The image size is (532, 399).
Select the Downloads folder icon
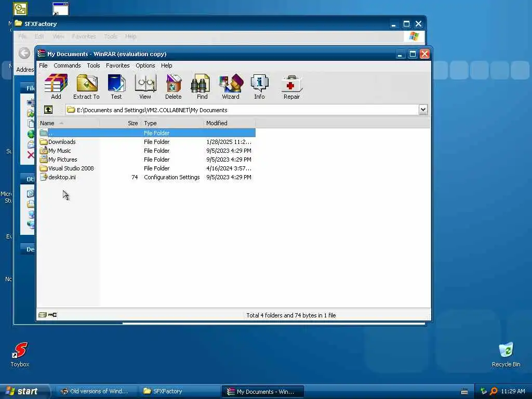44,142
